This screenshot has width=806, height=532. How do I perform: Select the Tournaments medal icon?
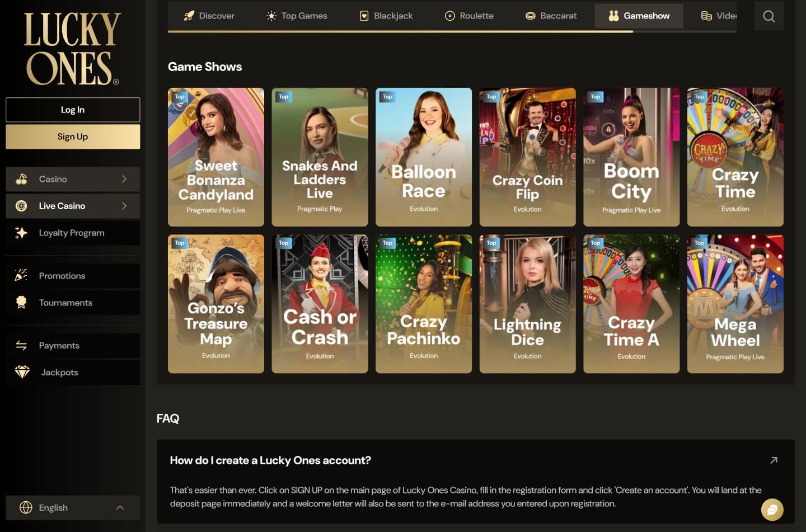pyautogui.click(x=21, y=302)
